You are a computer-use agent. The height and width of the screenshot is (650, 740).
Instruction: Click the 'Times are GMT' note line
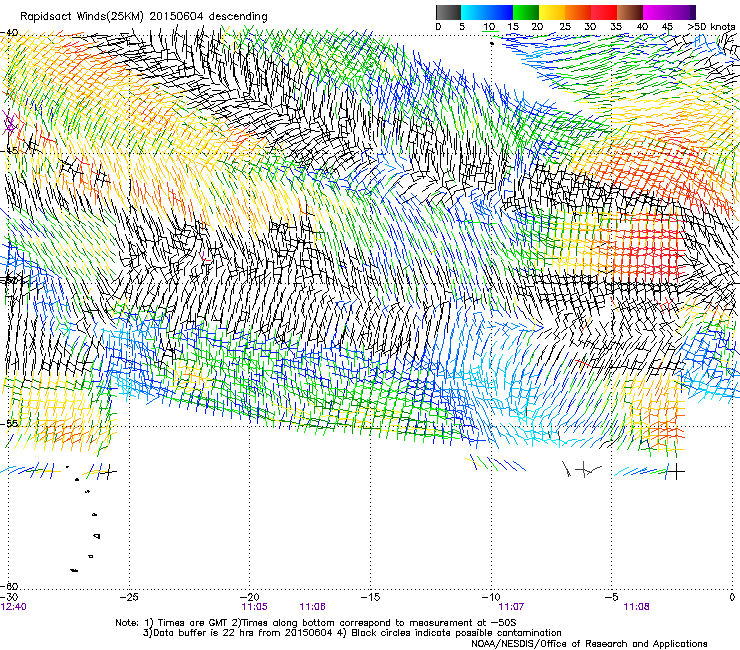[316, 623]
